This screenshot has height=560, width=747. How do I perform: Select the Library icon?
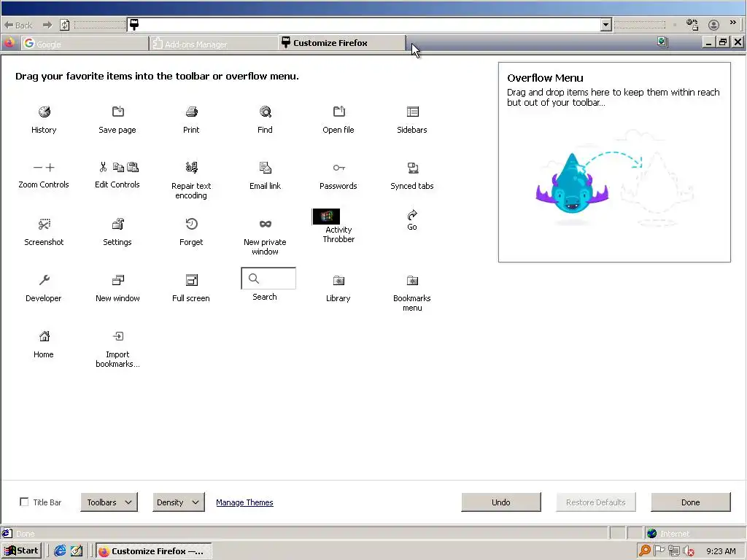(338, 281)
